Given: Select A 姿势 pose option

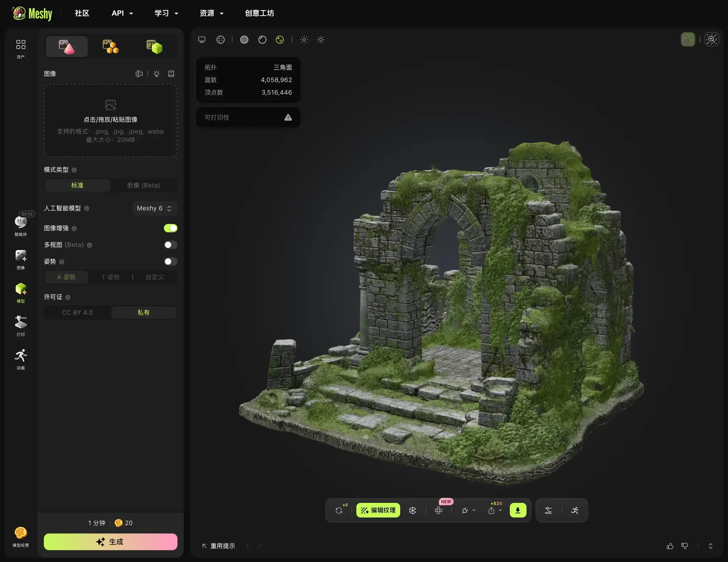Looking at the screenshot, I should pos(66,277).
